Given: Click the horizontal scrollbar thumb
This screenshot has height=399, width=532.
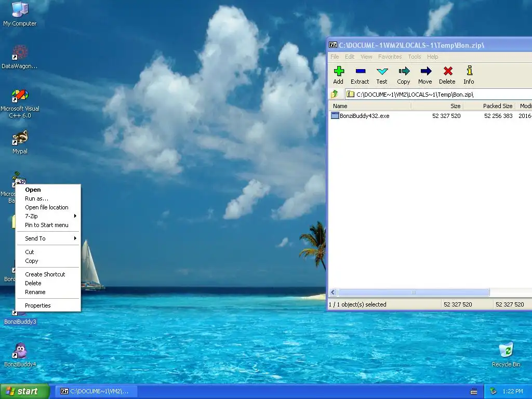Looking at the screenshot, I should point(414,292).
